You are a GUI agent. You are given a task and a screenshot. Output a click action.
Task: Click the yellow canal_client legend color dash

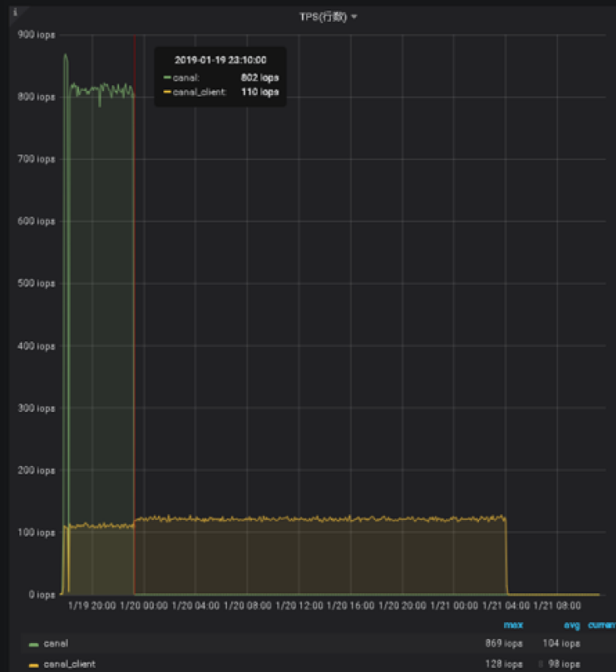pos(33,665)
